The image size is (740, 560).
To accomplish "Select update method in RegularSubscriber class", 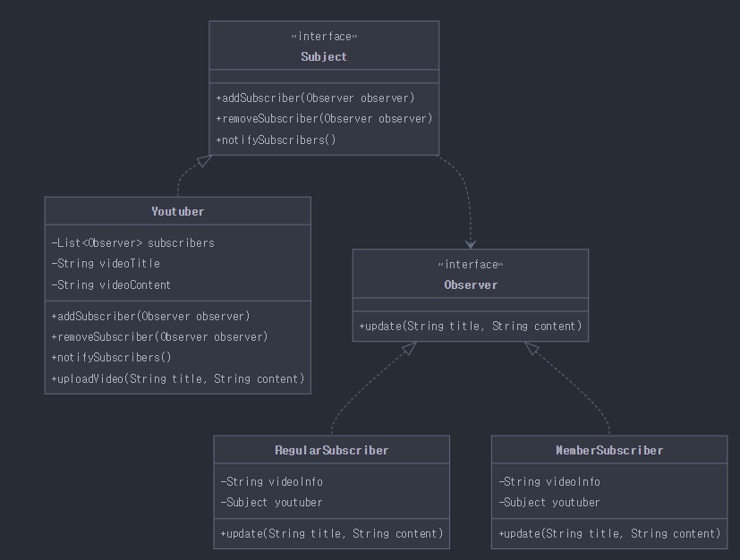I will (331, 533).
